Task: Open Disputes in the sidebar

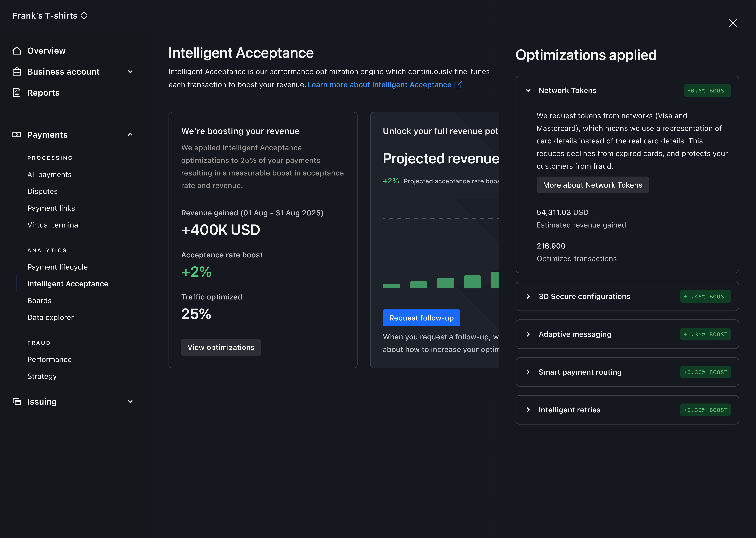Action: point(42,192)
